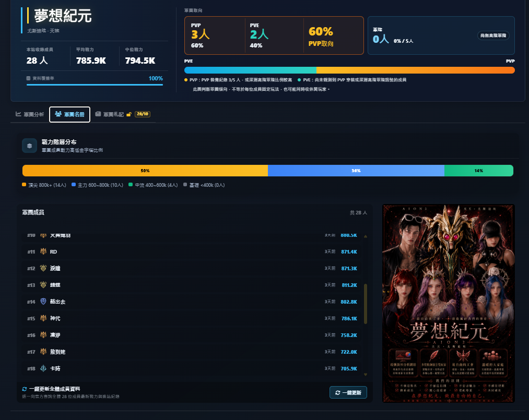The height and width of the screenshot is (420, 529).
Task: Click the up arrow of the member list
Action: click(x=366, y=236)
